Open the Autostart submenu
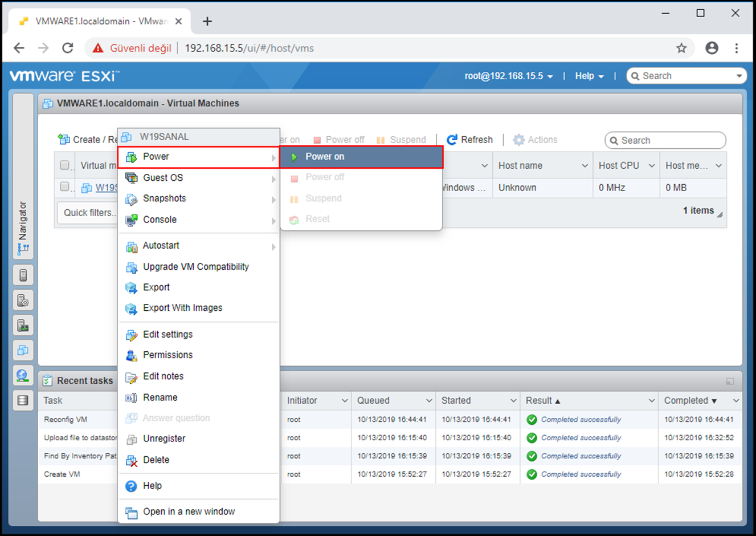This screenshot has height=536, width=756. [198, 246]
